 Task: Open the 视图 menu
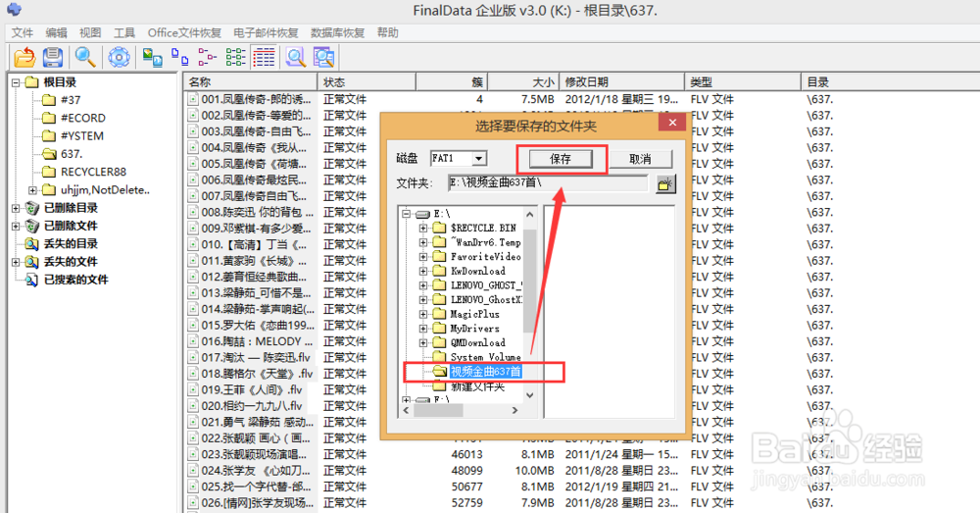pos(90,32)
